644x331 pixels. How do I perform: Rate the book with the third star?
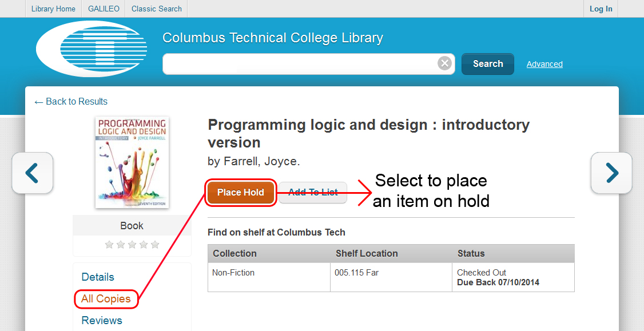point(132,245)
